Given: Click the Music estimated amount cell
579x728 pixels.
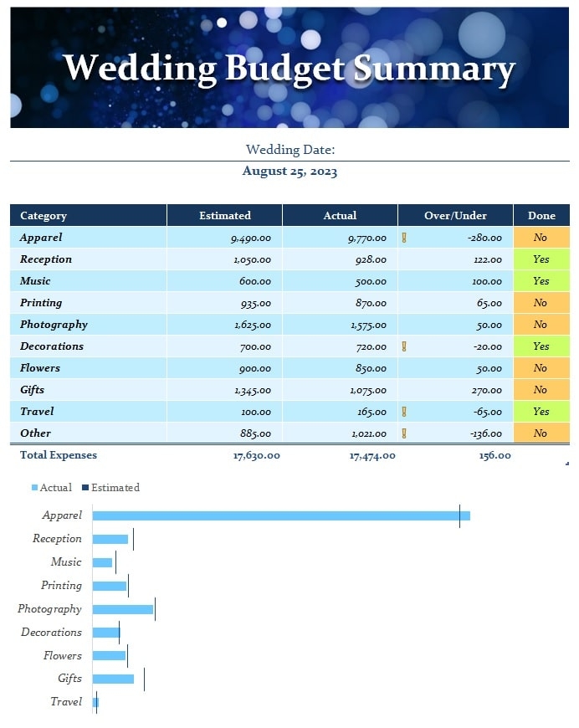Looking at the screenshot, I should pos(224,281).
